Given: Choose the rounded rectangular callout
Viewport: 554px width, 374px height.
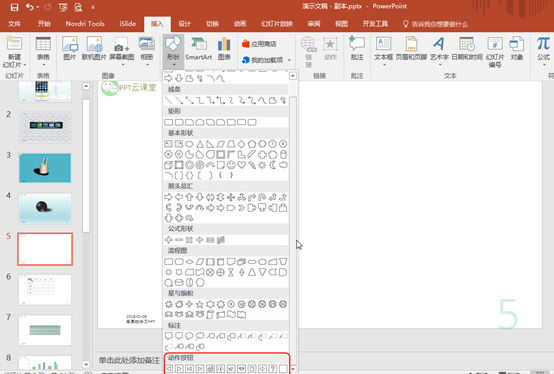Looking at the screenshot, I should click(179, 336).
